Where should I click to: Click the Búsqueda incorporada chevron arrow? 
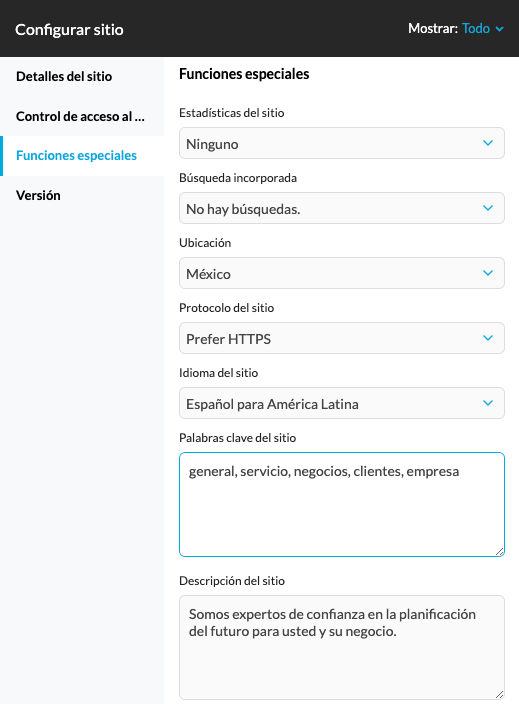(488, 208)
